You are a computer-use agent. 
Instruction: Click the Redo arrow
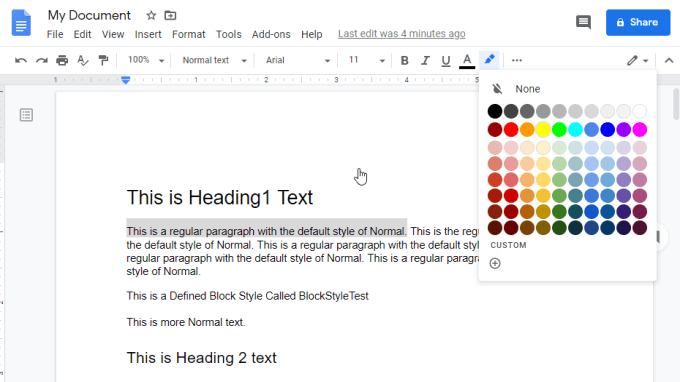42,60
